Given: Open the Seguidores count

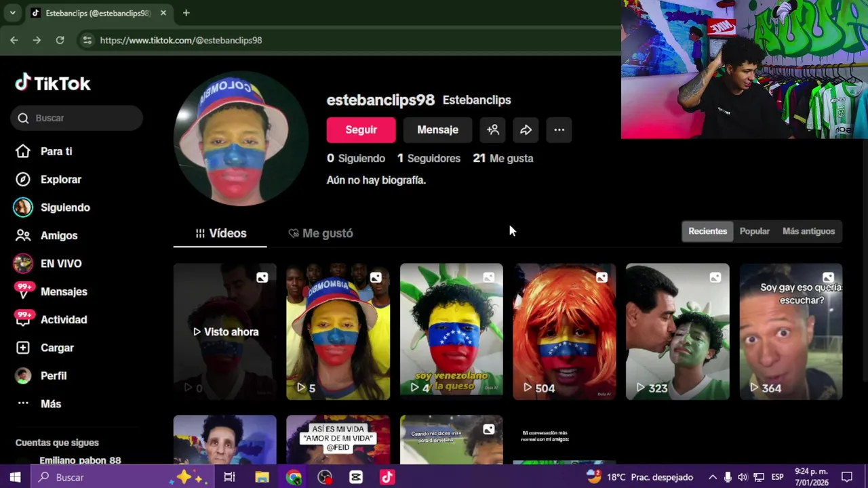Looking at the screenshot, I should (x=429, y=158).
